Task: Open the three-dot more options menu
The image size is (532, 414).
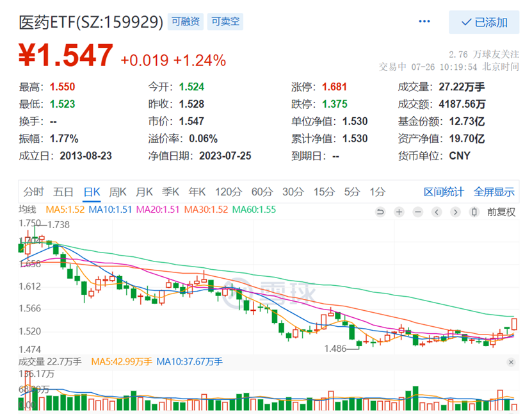Action: pyautogui.click(x=424, y=21)
